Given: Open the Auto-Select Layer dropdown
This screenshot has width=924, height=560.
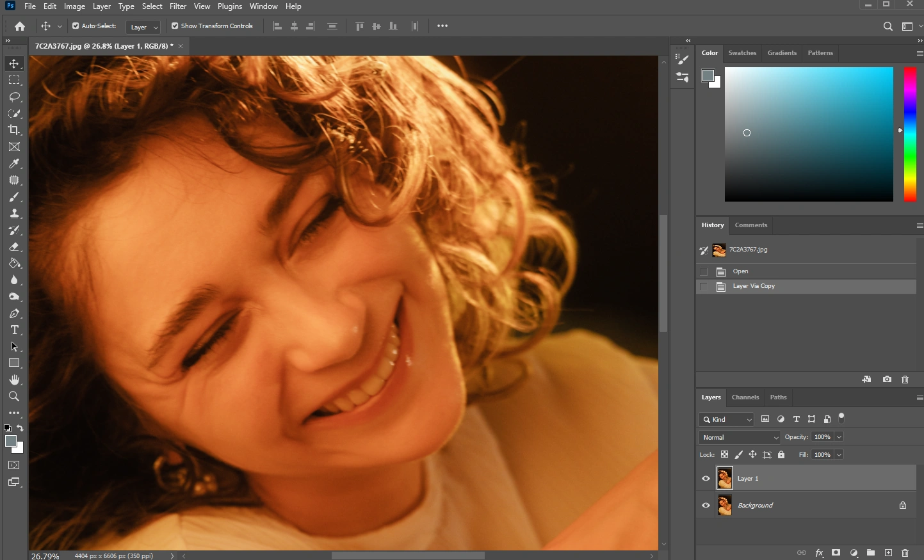Looking at the screenshot, I should (143, 27).
